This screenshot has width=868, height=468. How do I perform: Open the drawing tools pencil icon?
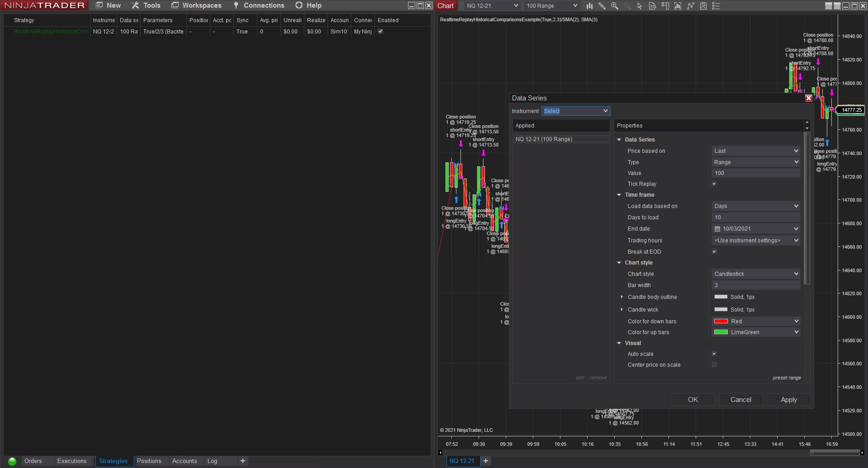click(602, 6)
